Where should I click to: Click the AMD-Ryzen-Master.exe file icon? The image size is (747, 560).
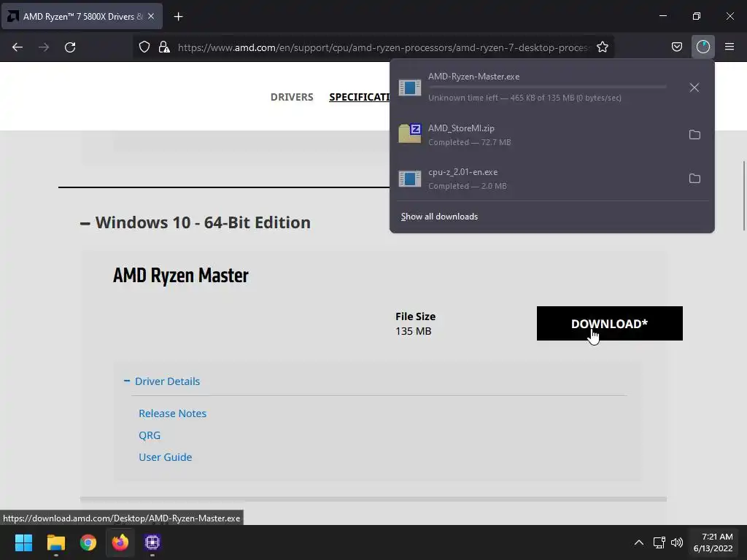coord(410,87)
